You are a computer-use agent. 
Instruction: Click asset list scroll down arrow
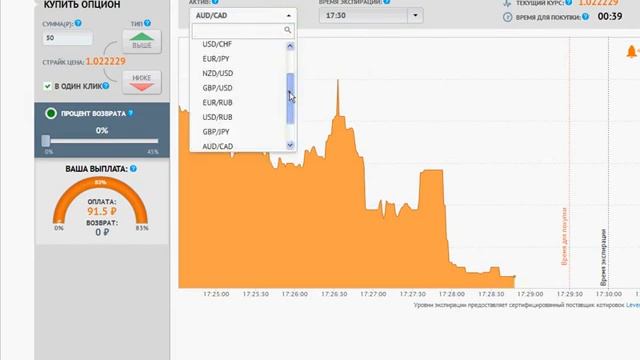coord(290,145)
